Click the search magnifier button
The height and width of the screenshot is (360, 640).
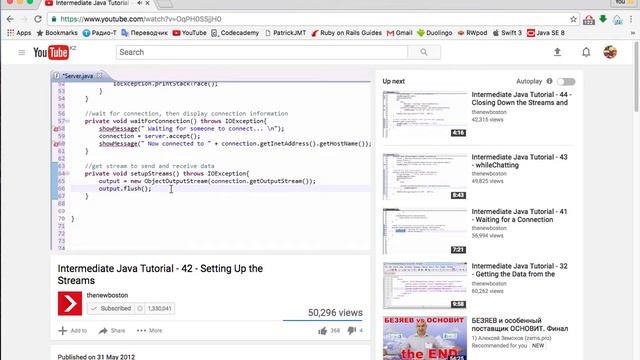[424, 52]
